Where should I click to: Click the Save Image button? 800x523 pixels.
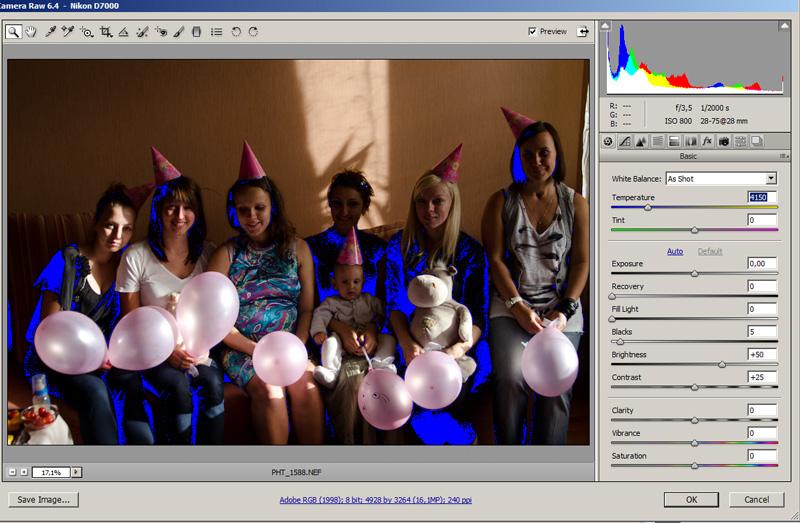(43, 500)
